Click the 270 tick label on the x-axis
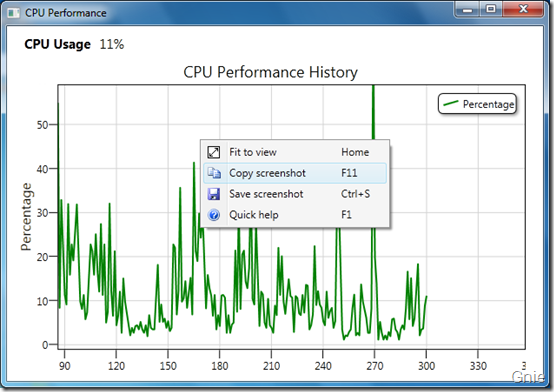554x392 pixels. pos(375,366)
